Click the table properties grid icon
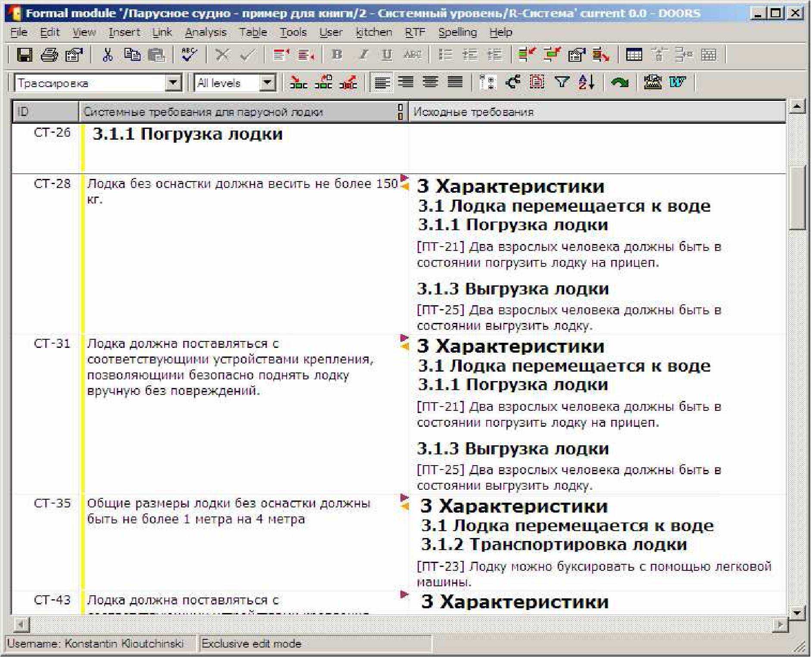 coord(709,55)
